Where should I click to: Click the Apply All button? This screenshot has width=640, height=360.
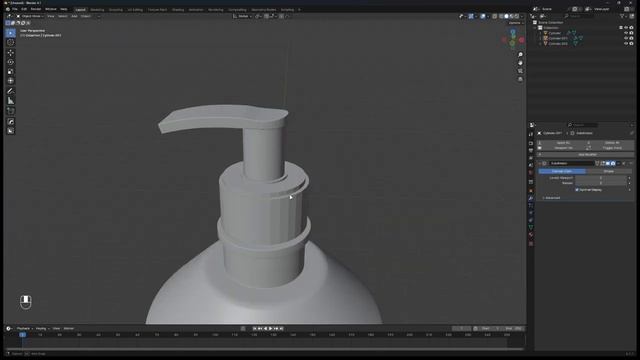click(x=562, y=143)
